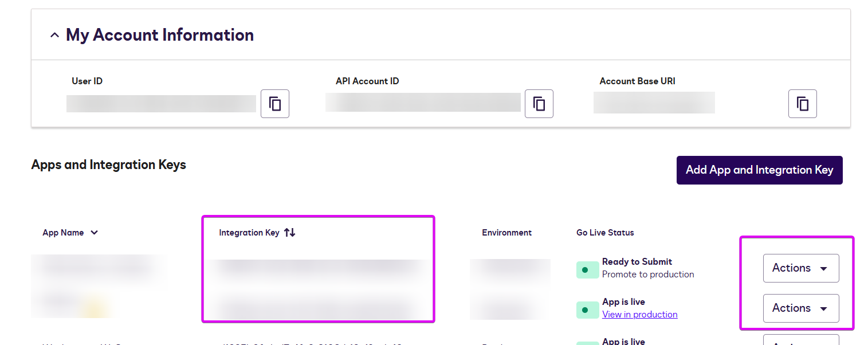
Task: Copy the Account Base URI
Action: pos(802,103)
